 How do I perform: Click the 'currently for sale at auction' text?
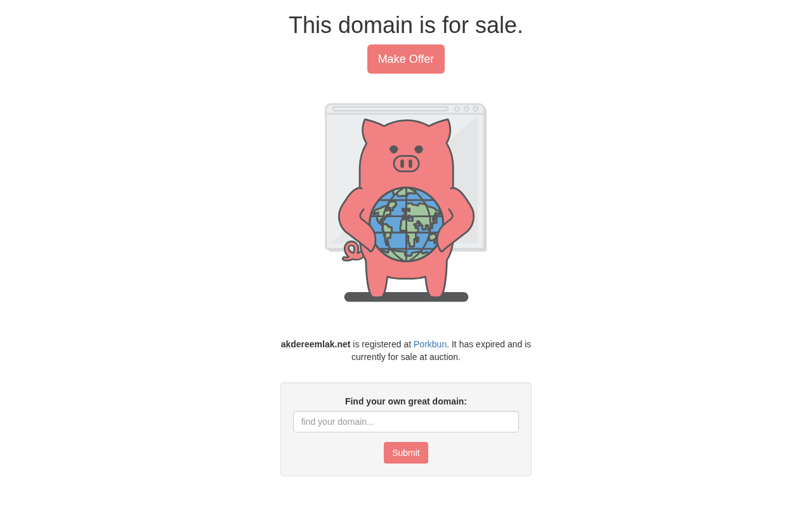click(x=406, y=357)
